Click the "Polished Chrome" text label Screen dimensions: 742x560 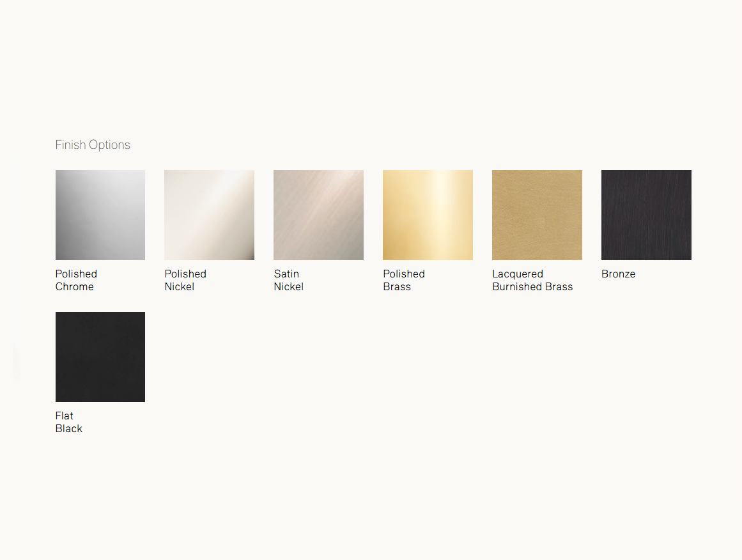click(76, 280)
